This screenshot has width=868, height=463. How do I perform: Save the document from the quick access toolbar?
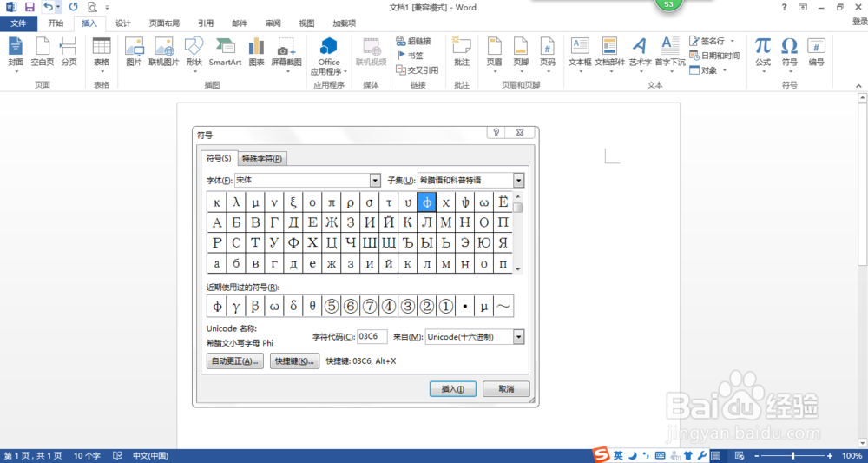coord(30,7)
